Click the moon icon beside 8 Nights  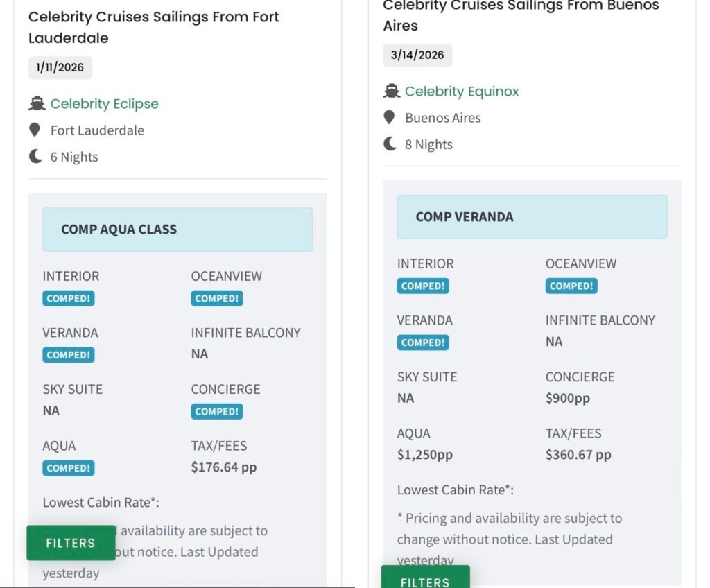390,144
